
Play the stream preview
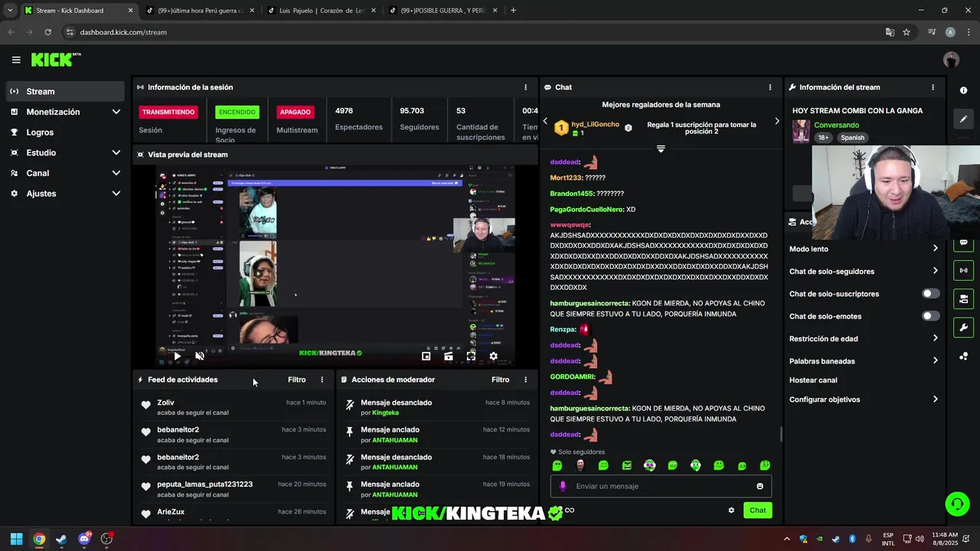point(177,356)
